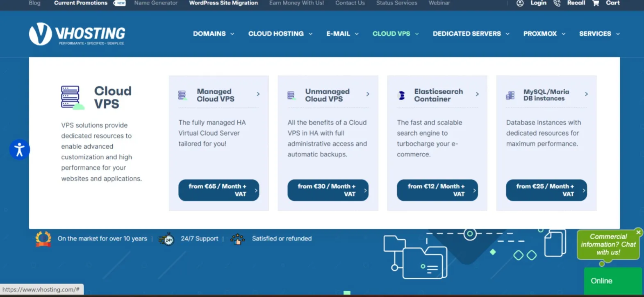Click the Elasticsearch Container icon
This screenshot has height=297, width=644.
pyautogui.click(x=402, y=95)
